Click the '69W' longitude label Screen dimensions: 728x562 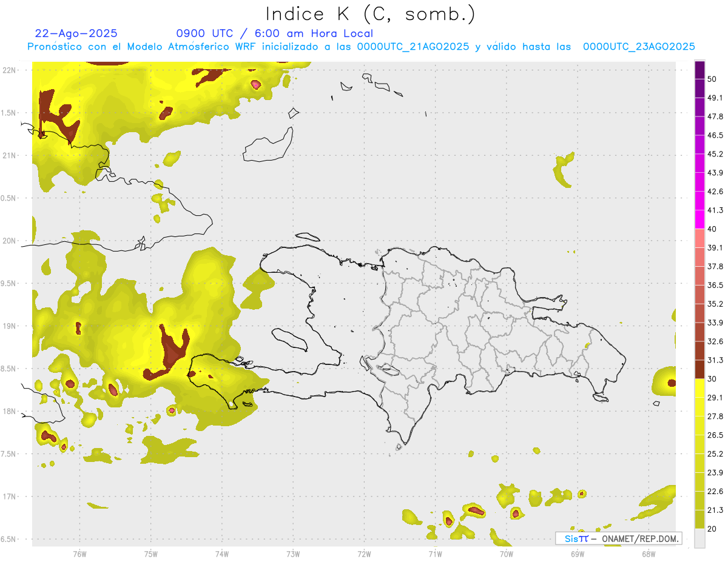click(578, 554)
